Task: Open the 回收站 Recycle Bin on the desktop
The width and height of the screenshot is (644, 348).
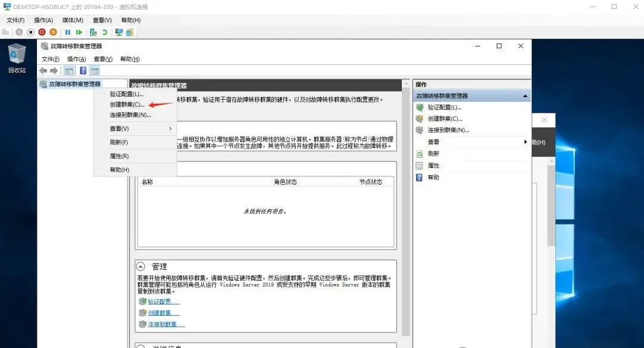Action: 16,58
